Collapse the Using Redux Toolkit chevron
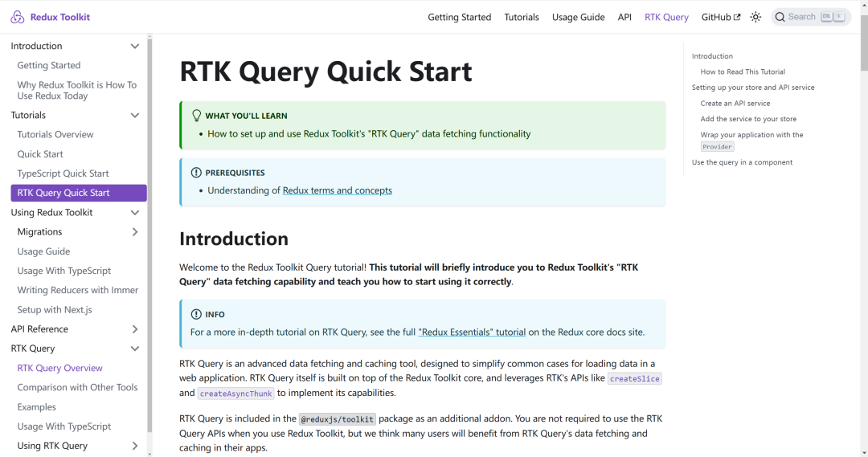Image resolution: width=868 pixels, height=457 pixels. [134, 213]
